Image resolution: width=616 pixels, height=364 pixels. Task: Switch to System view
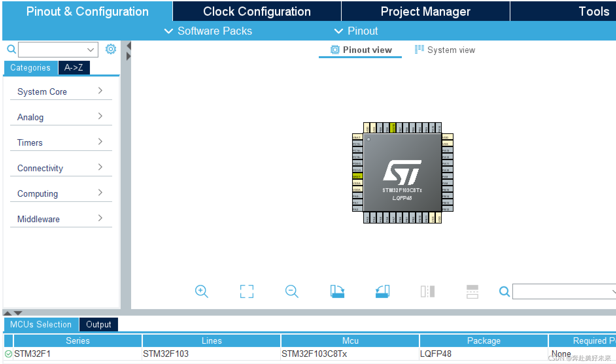445,50
